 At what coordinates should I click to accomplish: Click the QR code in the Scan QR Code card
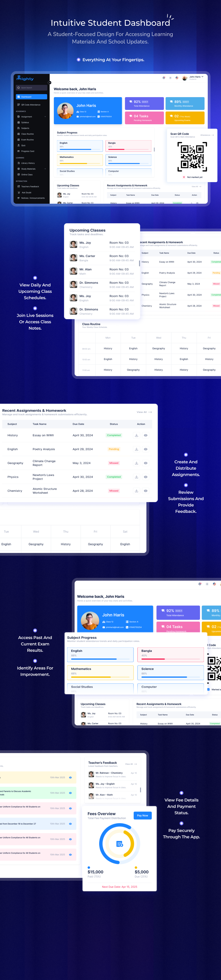pos(192,157)
